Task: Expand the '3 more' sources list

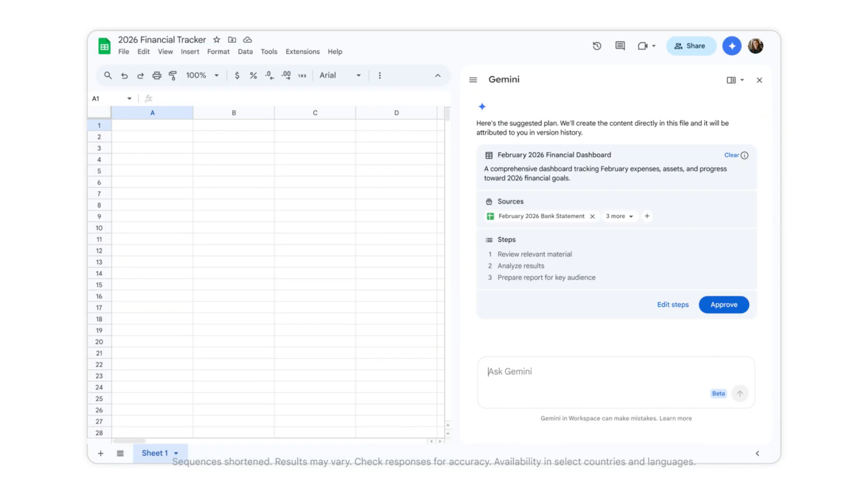Action: (620, 216)
